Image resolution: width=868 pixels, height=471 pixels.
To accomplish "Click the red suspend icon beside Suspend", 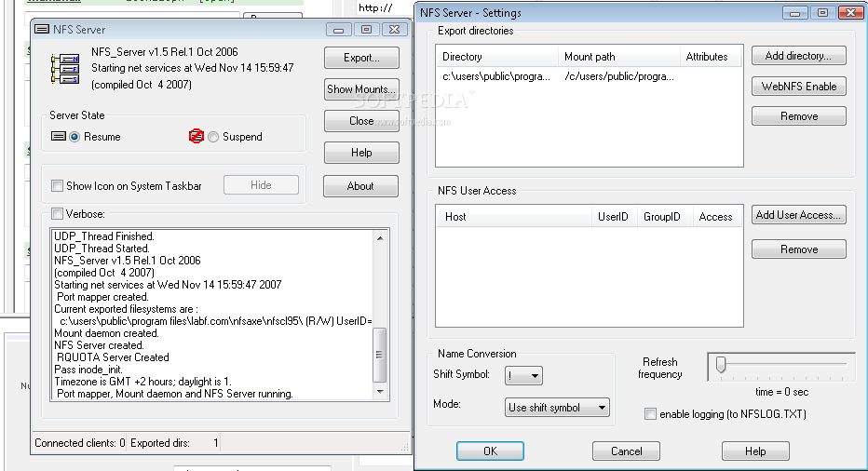I will (196, 136).
